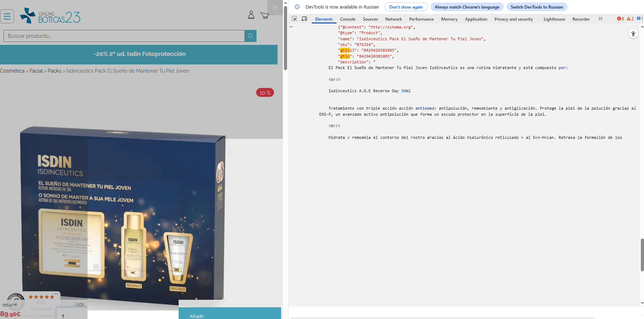Screen dimensions: 644x319
Task: Focus the Buscar producto search field
Action: (124, 36)
